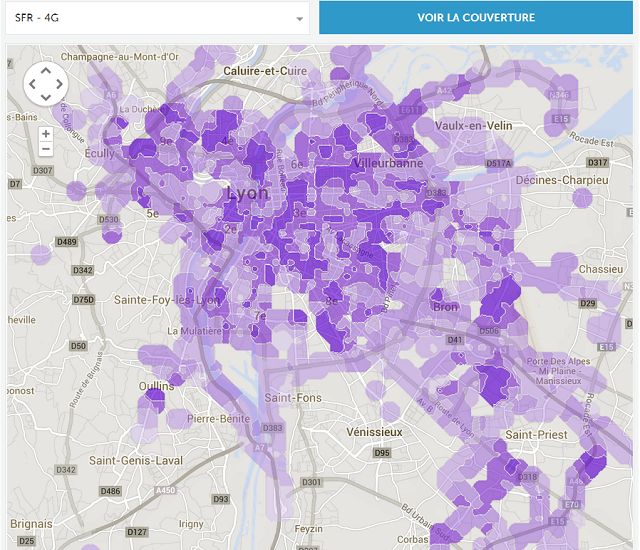The width and height of the screenshot is (640, 550).
Task: Click the Vaulx-en-Velin label on map
Action: click(x=473, y=125)
